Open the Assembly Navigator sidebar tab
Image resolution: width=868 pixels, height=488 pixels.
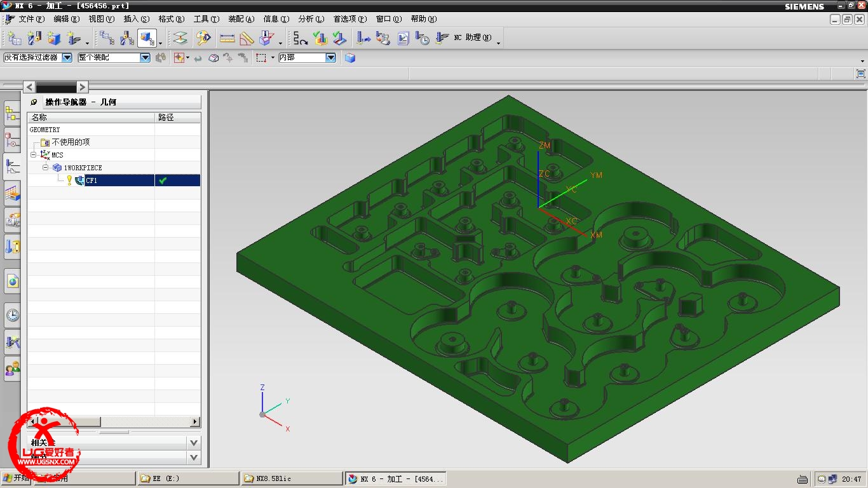(x=12, y=114)
